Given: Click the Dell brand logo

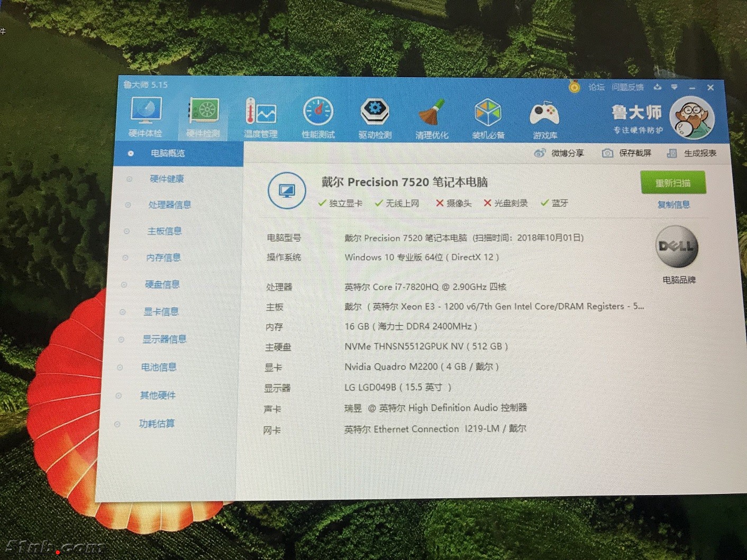Looking at the screenshot, I should (677, 246).
